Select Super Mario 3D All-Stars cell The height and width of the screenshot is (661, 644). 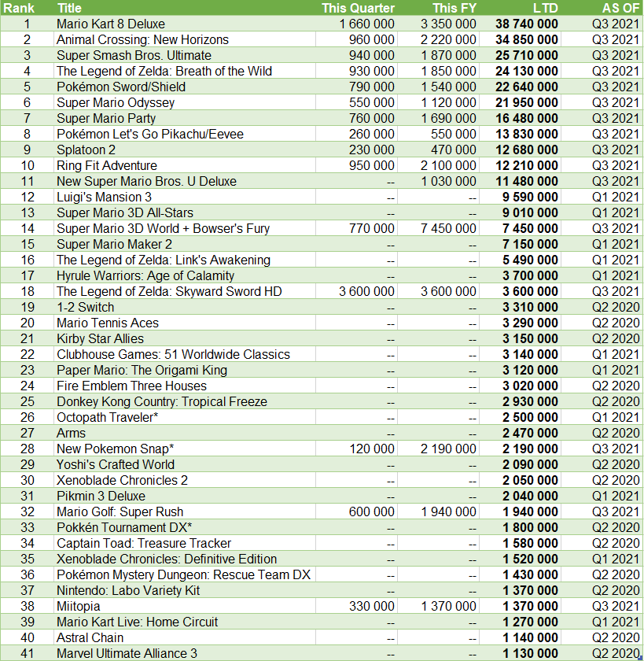(x=185, y=212)
